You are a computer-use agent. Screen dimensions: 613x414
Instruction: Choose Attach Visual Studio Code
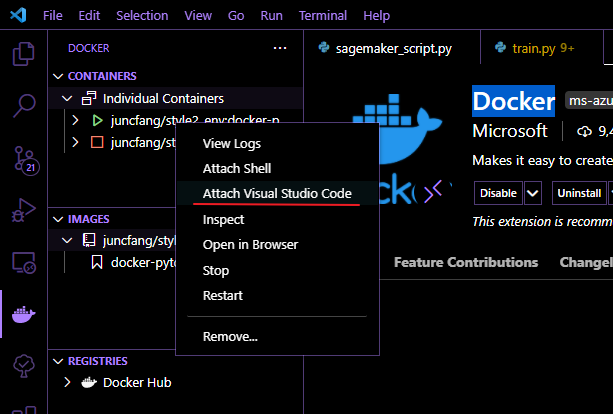(x=278, y=194)
